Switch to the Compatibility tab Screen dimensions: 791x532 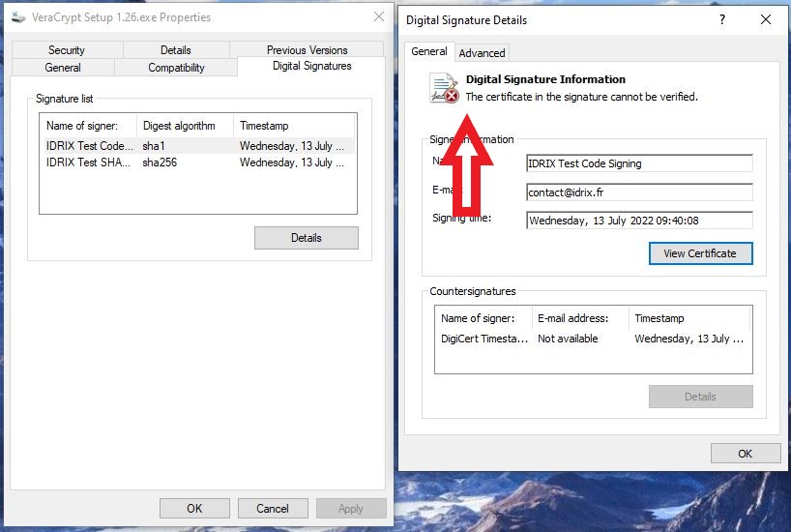[x=176, y=68]
